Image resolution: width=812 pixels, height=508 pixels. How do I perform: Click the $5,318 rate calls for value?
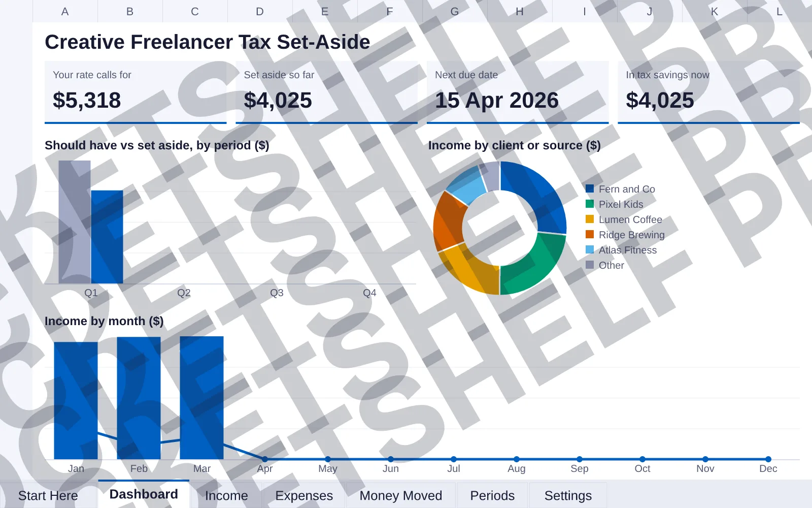pos(87,100)
